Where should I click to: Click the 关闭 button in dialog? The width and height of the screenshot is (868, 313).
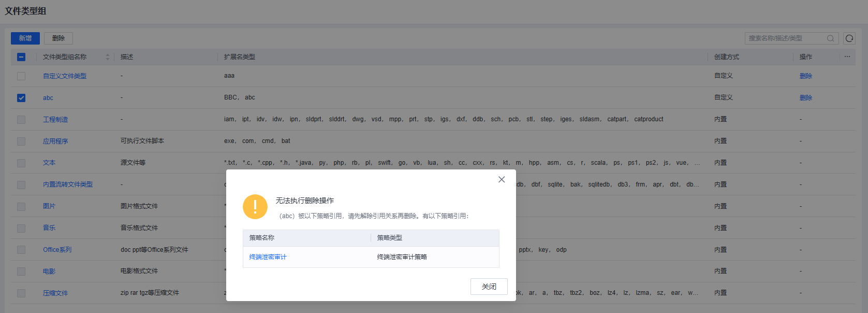pos(489,287)
